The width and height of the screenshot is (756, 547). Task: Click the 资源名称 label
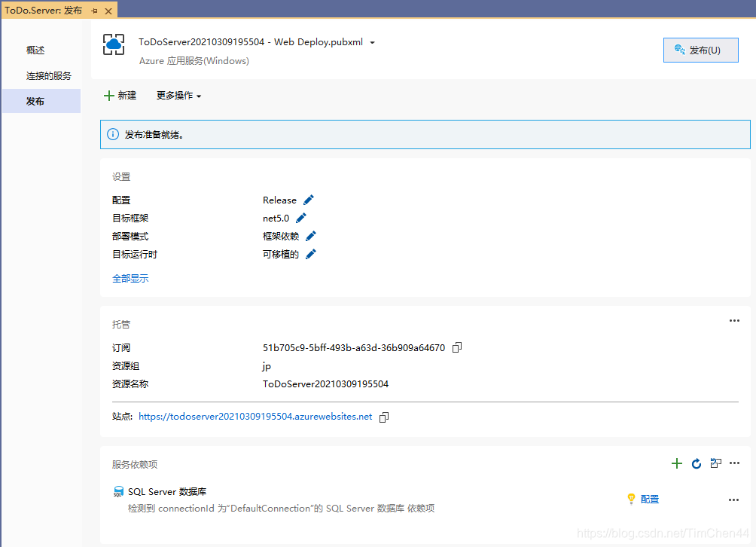click(130, 384)
